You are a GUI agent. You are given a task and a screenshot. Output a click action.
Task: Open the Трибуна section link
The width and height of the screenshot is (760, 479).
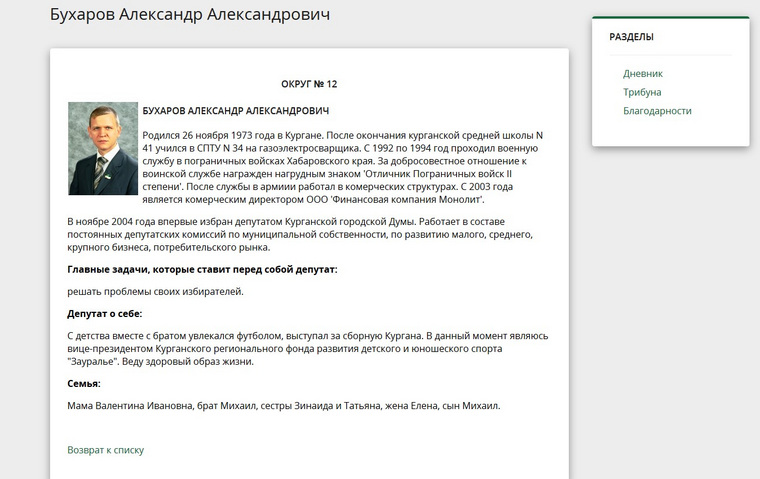point(642,92)
